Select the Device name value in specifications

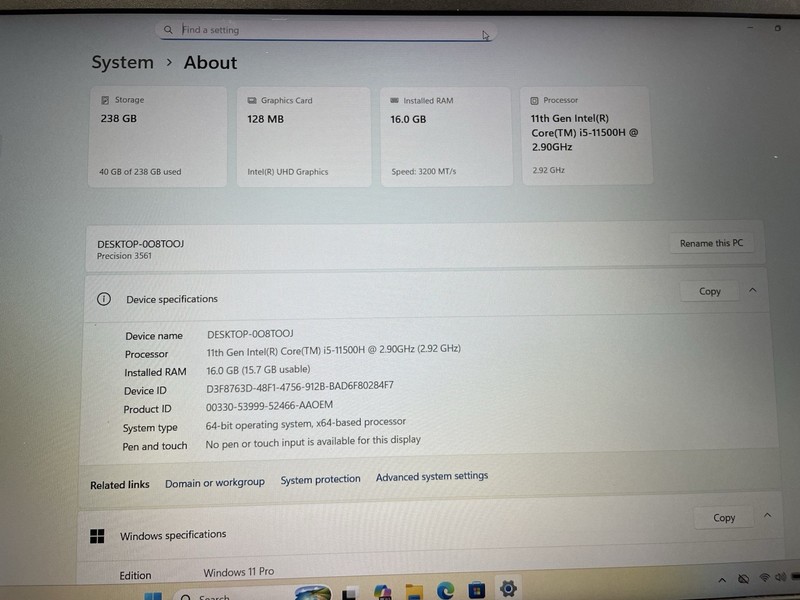tap(250, 334)
